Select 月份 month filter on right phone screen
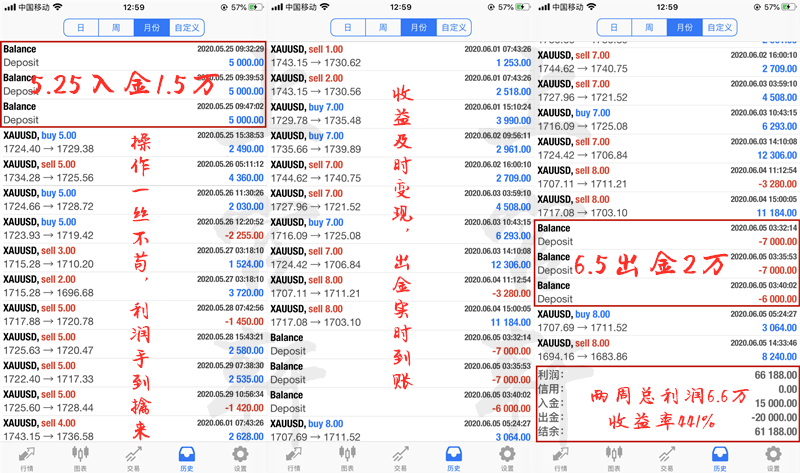This screenshot has height=473, width=800. tap(685, 28)
